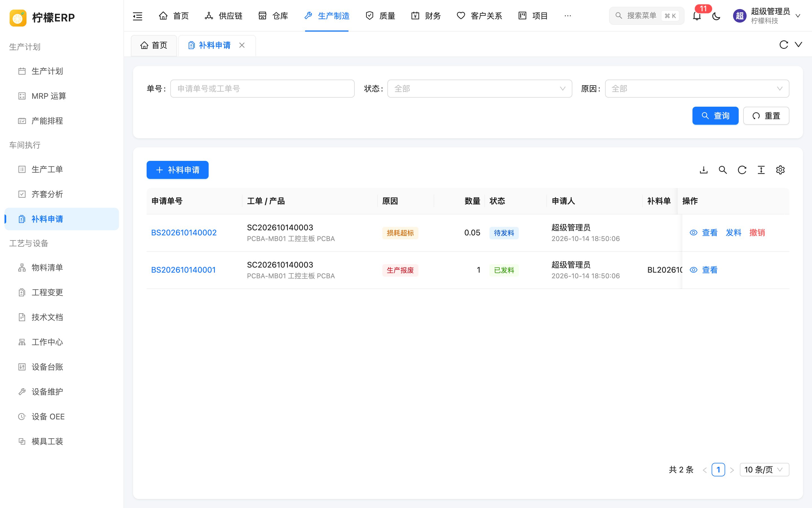Click the table search magnifier icon

723,170
